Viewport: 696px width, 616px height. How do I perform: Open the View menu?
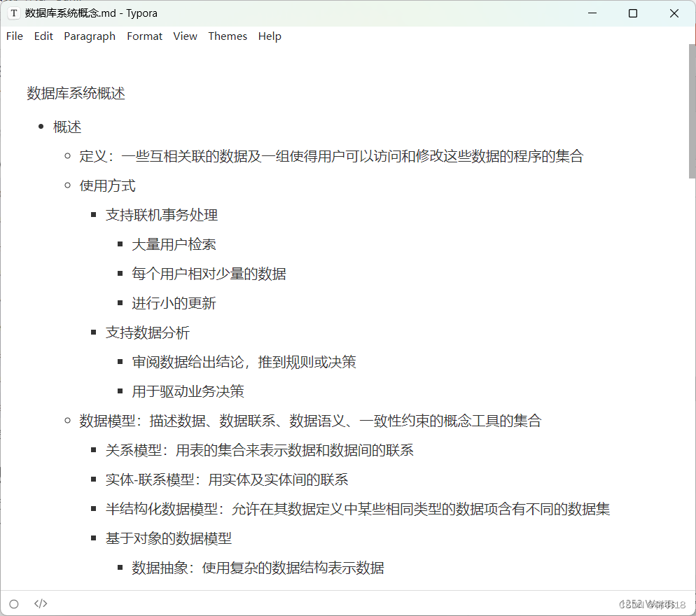(185, 36)
